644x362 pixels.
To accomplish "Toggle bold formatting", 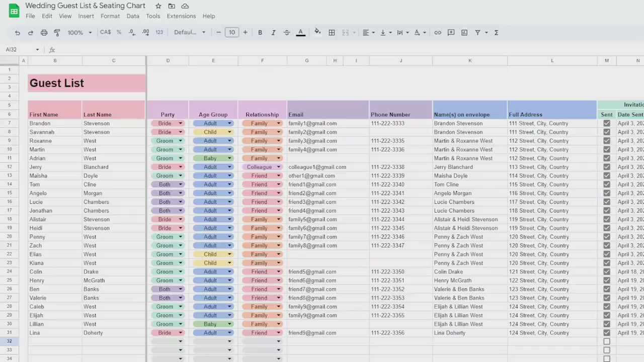I will [x=260, y=33].
